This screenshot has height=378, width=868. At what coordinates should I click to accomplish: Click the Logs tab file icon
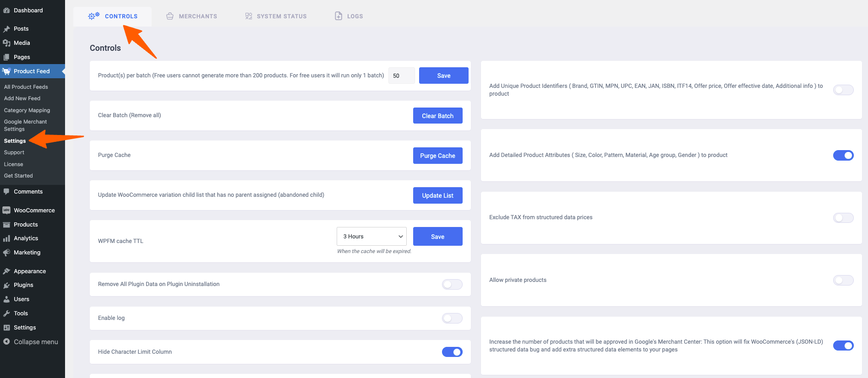coord(338,16)
